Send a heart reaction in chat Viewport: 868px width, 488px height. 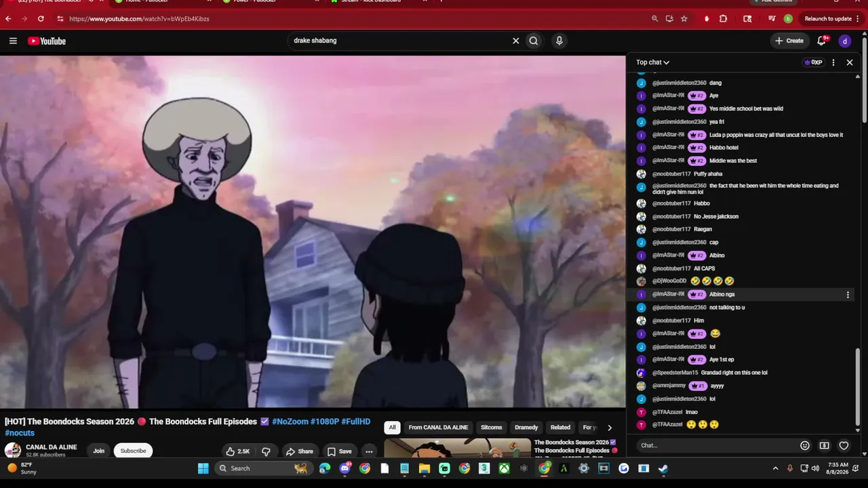click(844, 445)
